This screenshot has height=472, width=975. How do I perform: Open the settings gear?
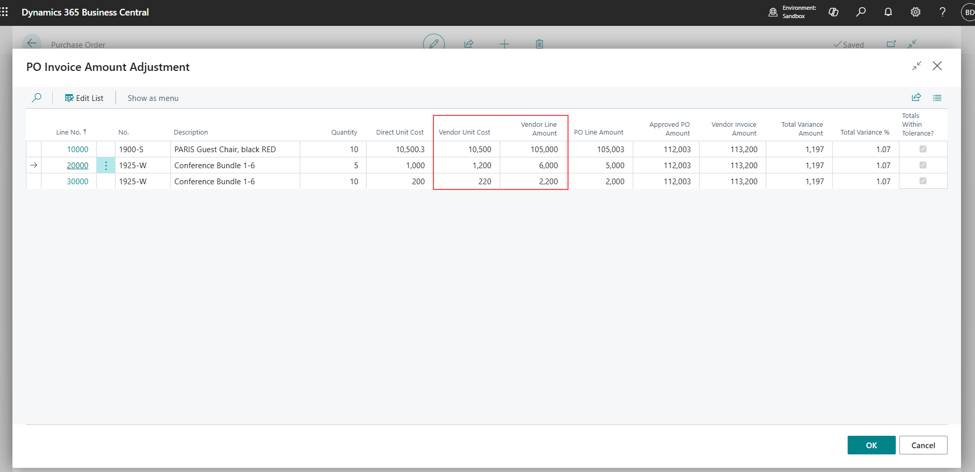(x=915, y=12)
